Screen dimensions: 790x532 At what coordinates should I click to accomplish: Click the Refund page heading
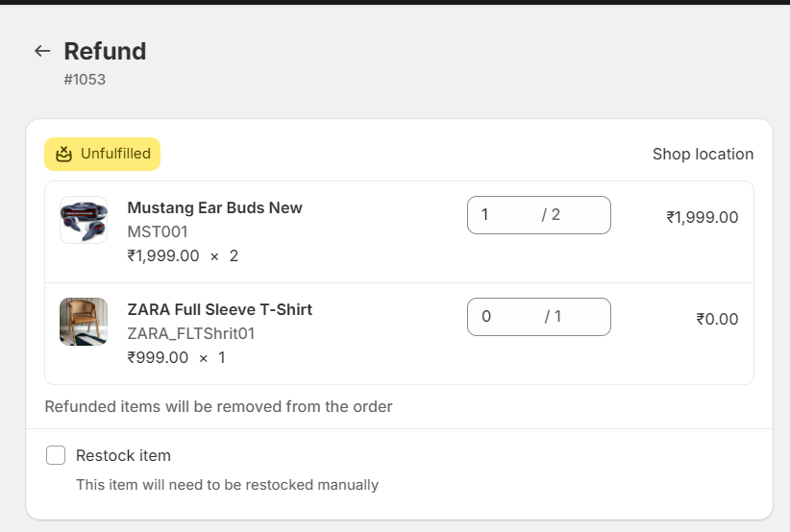106,51
